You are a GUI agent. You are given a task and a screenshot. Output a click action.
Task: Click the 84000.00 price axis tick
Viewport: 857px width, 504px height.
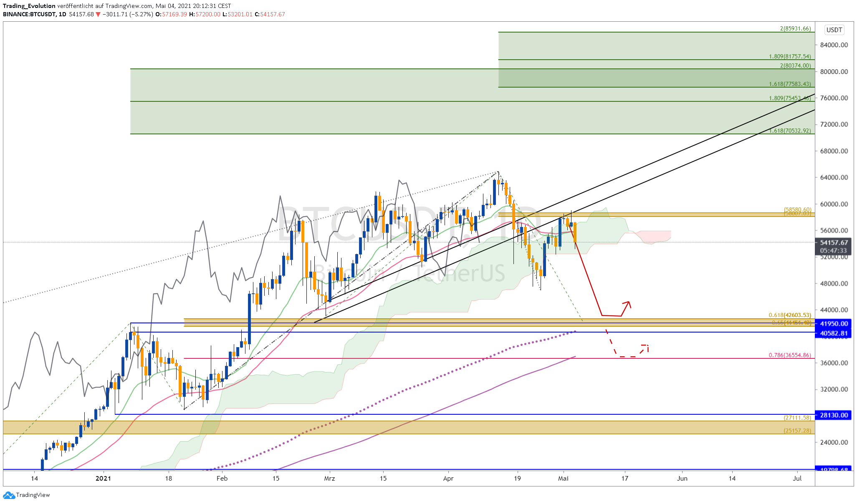pos(834,45)
